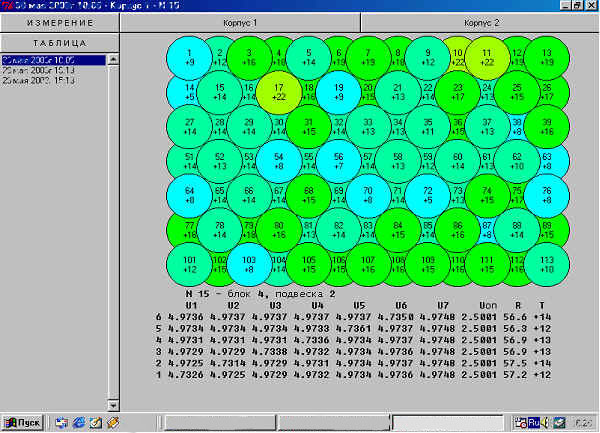Image resolution: width=600 pixels, height=433 pixels.
Task: Select yellow-green sensor circle 11 (+22)
Action: (487, 58)
